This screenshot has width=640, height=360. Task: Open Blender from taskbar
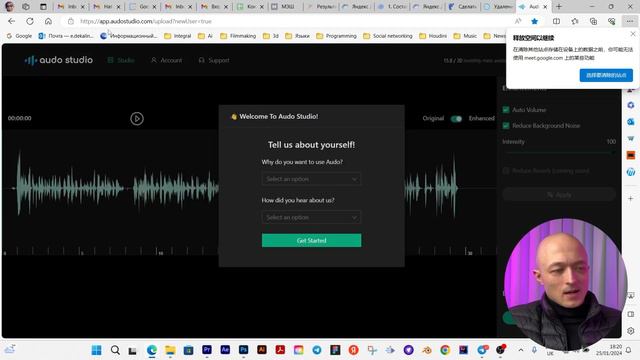(x=427, y=350)
